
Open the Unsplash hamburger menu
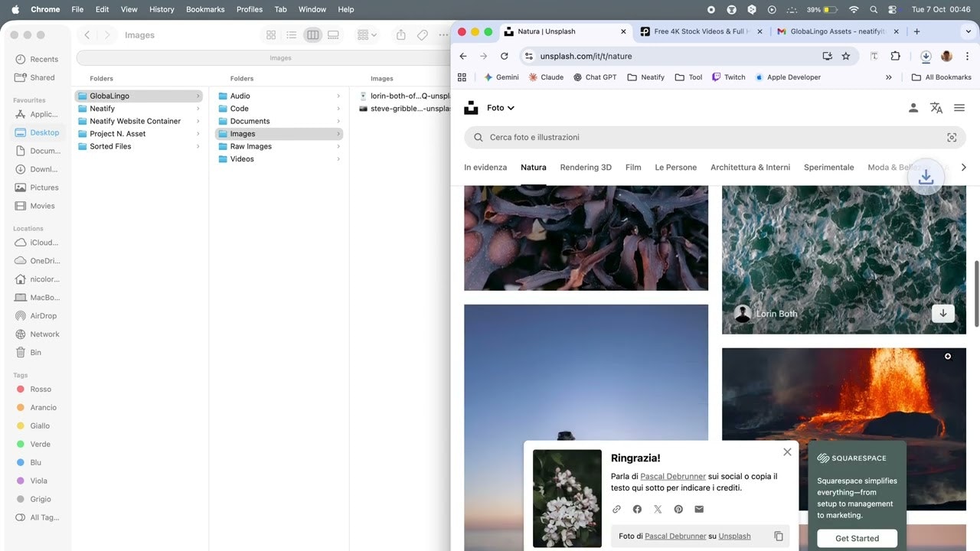point(959,108)
